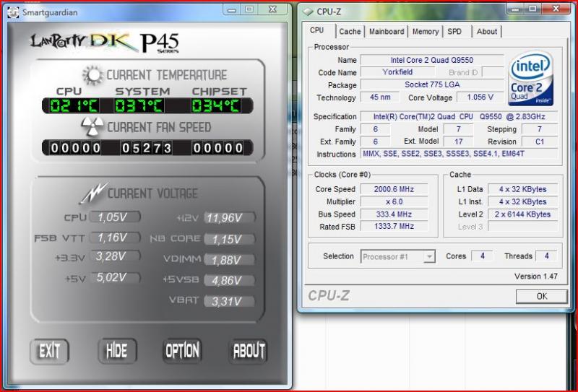This screenshot has width=578, height=392.
Task: Minimize the CPU-Z window
Action: pos(514,9)
